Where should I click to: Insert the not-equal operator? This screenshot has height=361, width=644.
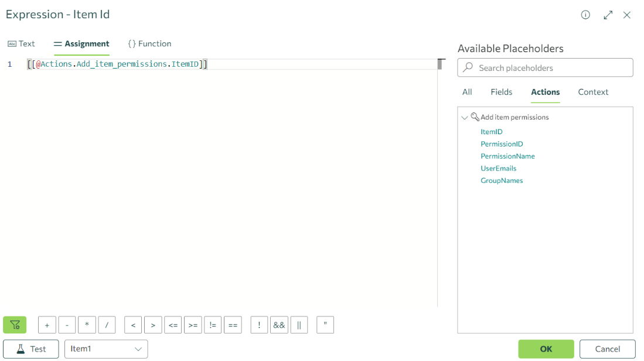pos(213,325)
